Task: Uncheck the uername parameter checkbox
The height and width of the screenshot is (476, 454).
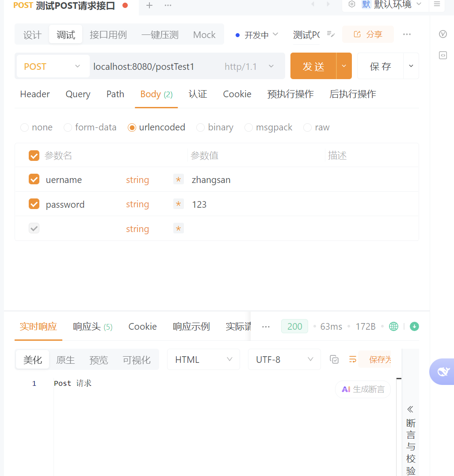Action: click(34, 179)
